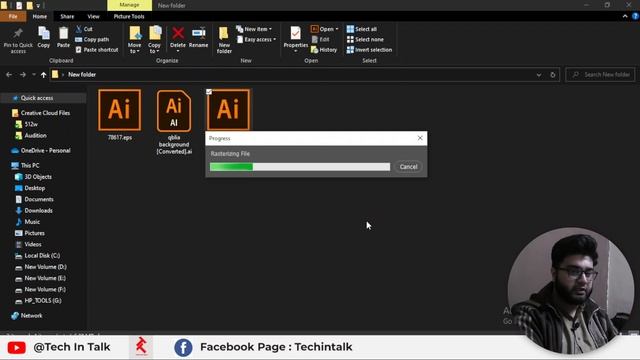Open the Easy access dropdown
Screen dimensions: 640x360
coord(256,40)
